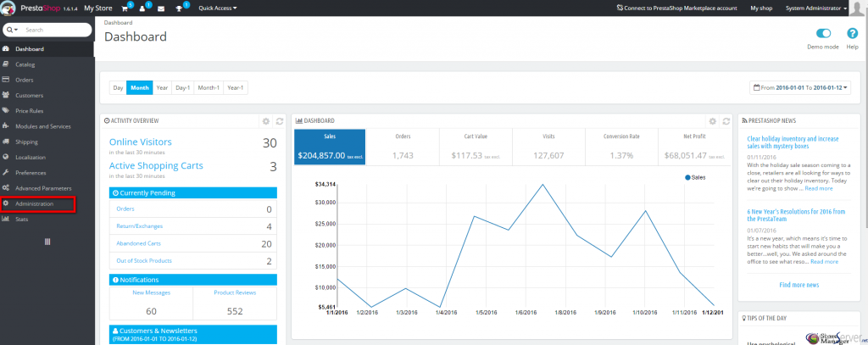Open the customers notification icon
Image resolution: width=868 pixels, height=345 pixels.
[142, 8]
